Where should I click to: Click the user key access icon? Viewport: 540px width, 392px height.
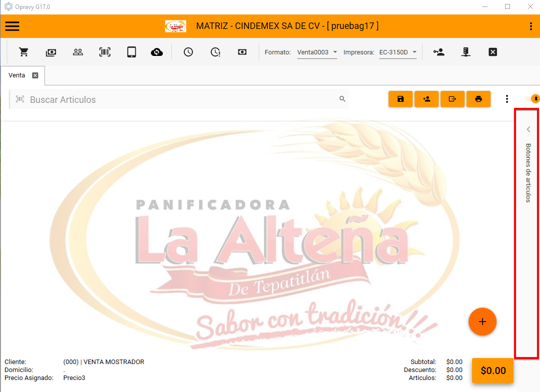[439, 52]
